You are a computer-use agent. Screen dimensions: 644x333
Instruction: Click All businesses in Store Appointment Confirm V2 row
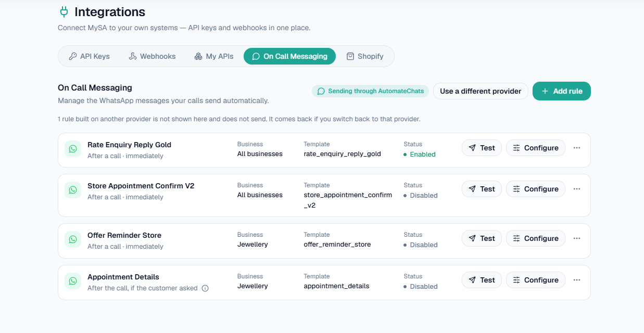[x=260, y=195]
